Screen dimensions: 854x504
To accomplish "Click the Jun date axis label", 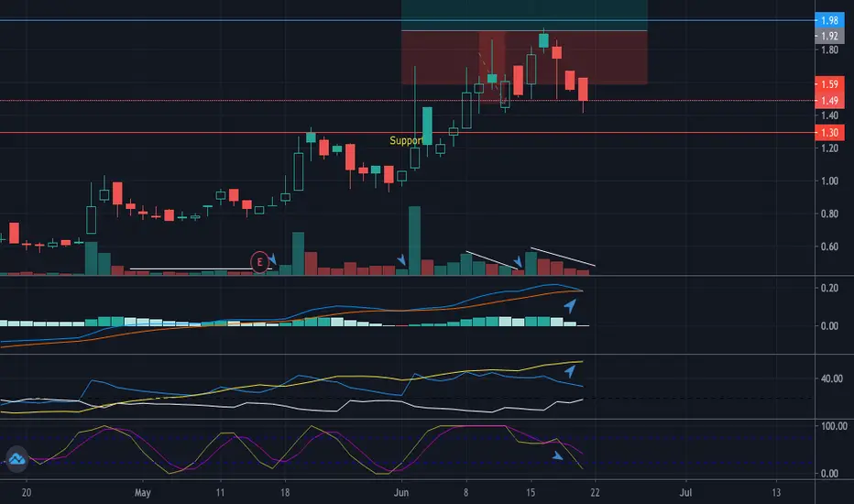I will (400, 493).
